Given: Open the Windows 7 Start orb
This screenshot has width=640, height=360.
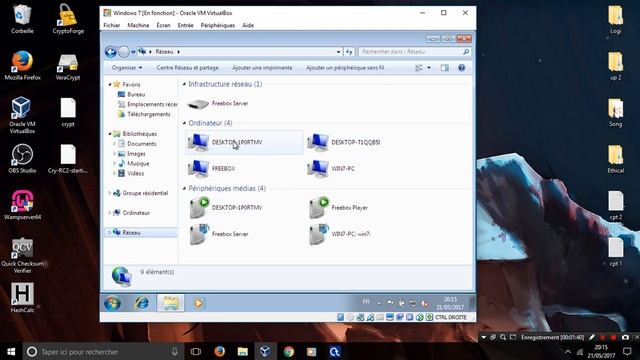Looking at the screenshot, I should click(x=112, y=303).
